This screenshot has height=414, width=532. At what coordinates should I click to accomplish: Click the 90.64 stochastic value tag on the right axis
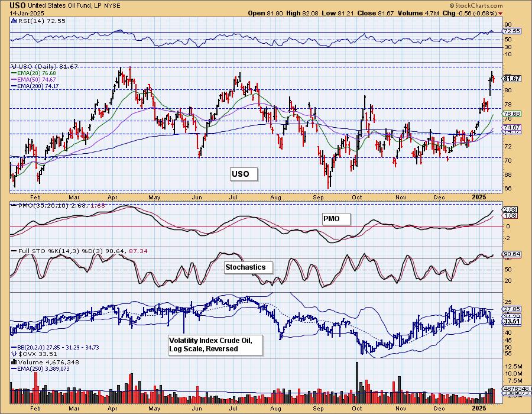512,254
